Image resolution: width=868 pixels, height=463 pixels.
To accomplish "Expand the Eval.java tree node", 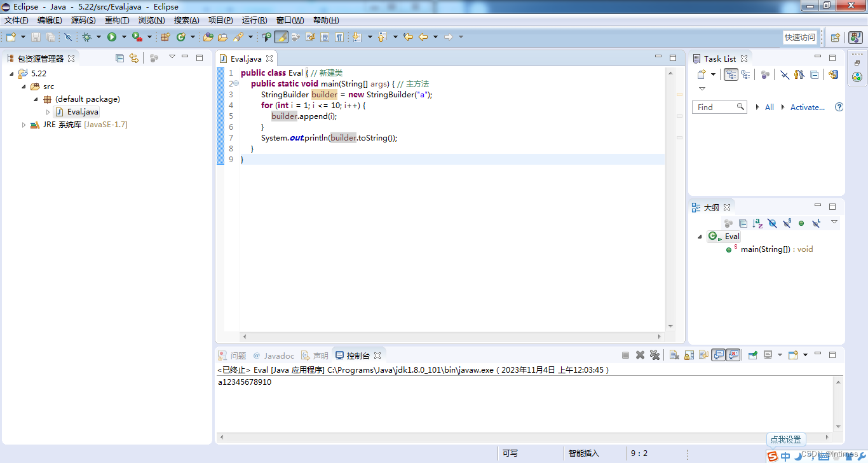I will tap(48, 112).
